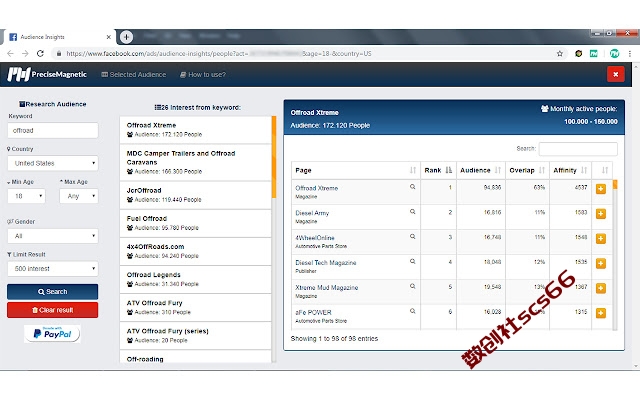
Task: Sort table by Overlap column
Action: (x=527, y=170)
